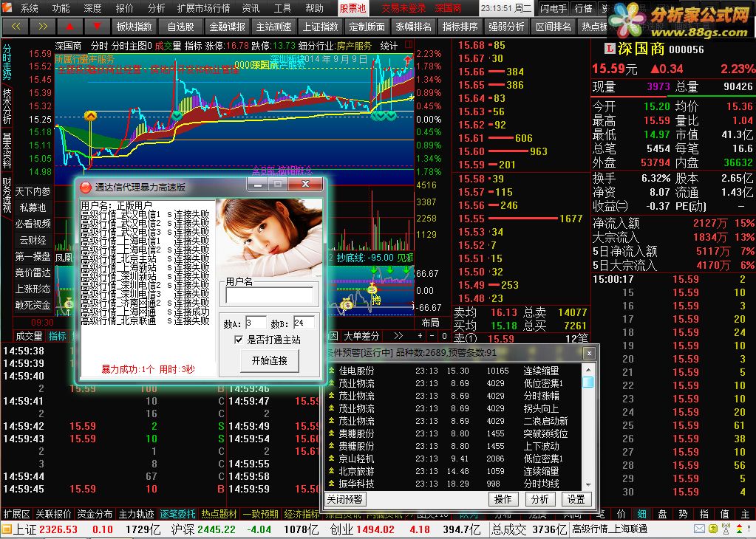Click the 操作 button in alert window
The image size is (756, 539).
click(503, 499)
